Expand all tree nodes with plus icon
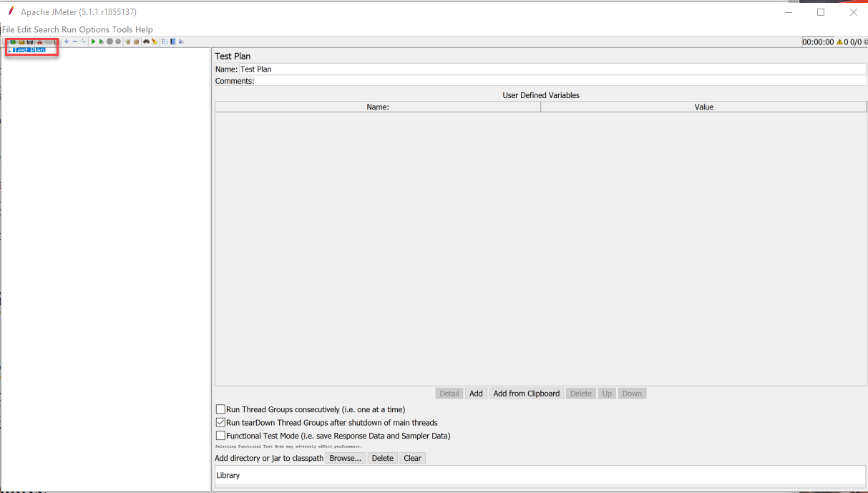The width and height of the screenshot is (868, 493). (x=67, y=42)
